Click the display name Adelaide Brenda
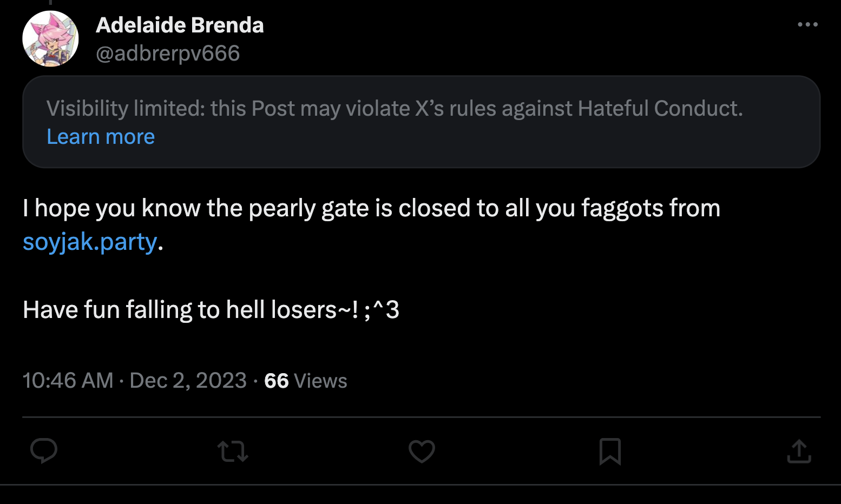Screen dimensions: 841x504 pyautogui.click(x=180, y=25)
